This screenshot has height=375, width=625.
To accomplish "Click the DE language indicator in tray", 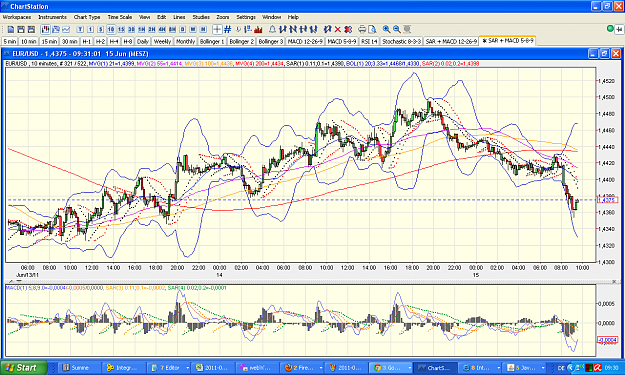I will (561, 368).
